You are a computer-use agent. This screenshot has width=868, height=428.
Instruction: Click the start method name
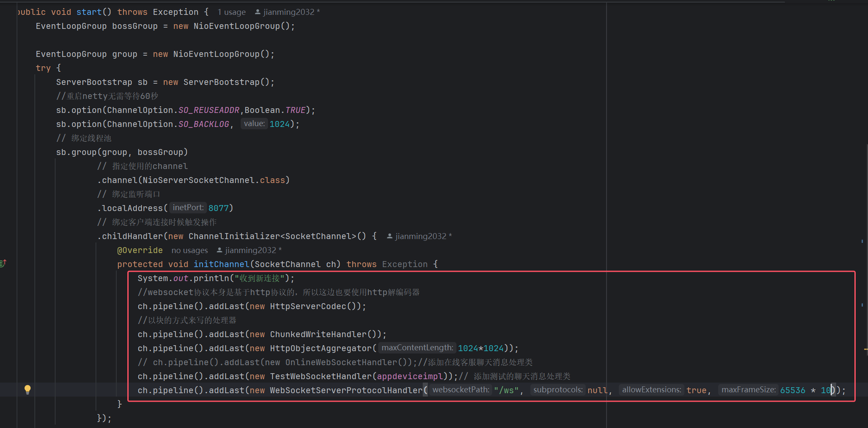89,12
